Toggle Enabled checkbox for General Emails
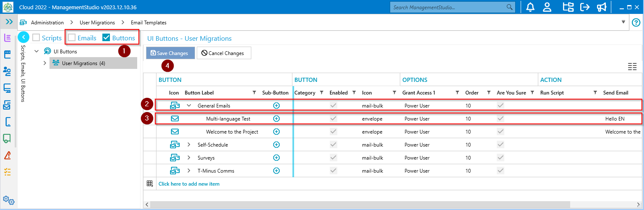This screenshot has height=210, width=644. [334, 106]
